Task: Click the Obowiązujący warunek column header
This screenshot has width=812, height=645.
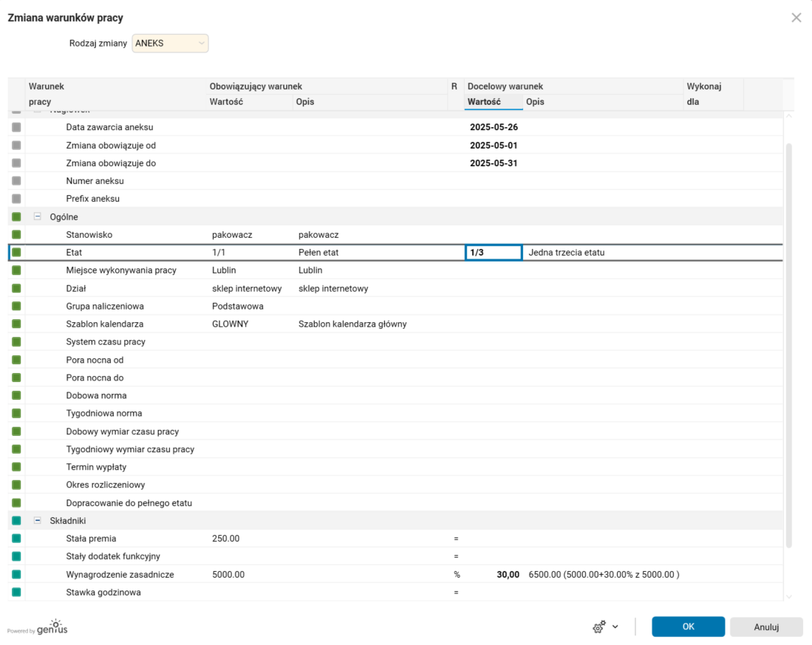Action: (256, 86)
